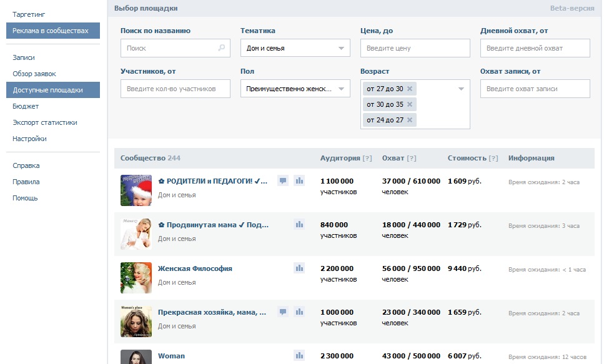Click 'Время ожидания: < 1 часа' text
Image resolution: width=604 pixels, height=364 pixels.
(x=547, y=270)
